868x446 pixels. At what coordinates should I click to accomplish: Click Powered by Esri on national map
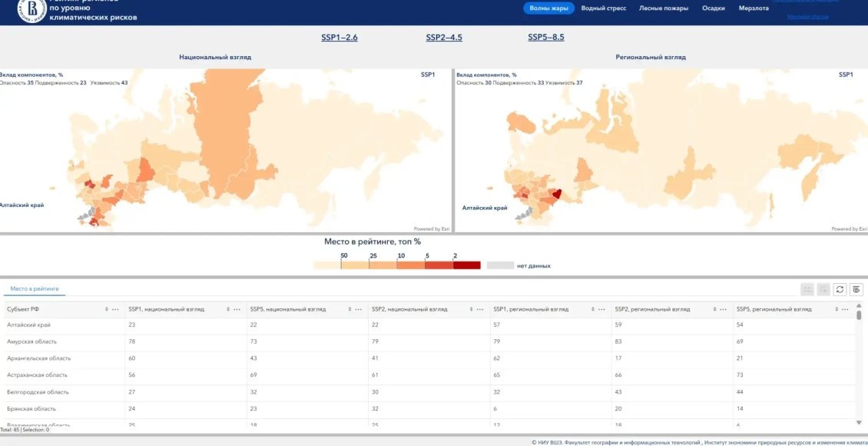pyautogui.click(x=431, y=229)
